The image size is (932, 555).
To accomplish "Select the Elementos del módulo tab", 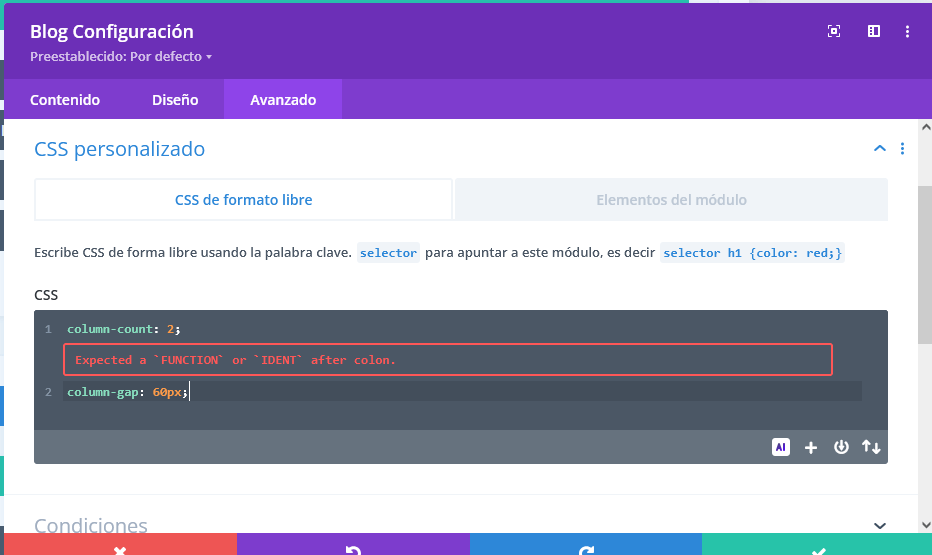I will point(671,200).
